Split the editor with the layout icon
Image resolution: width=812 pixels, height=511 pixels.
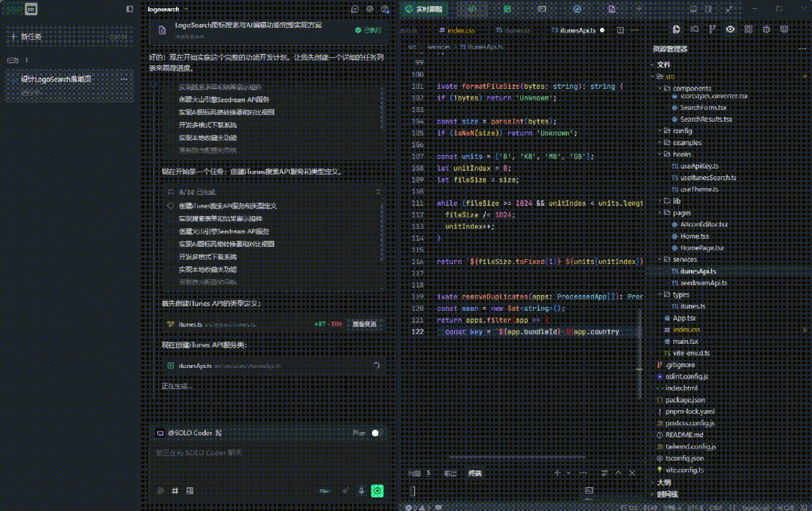(x=620, y=31)
